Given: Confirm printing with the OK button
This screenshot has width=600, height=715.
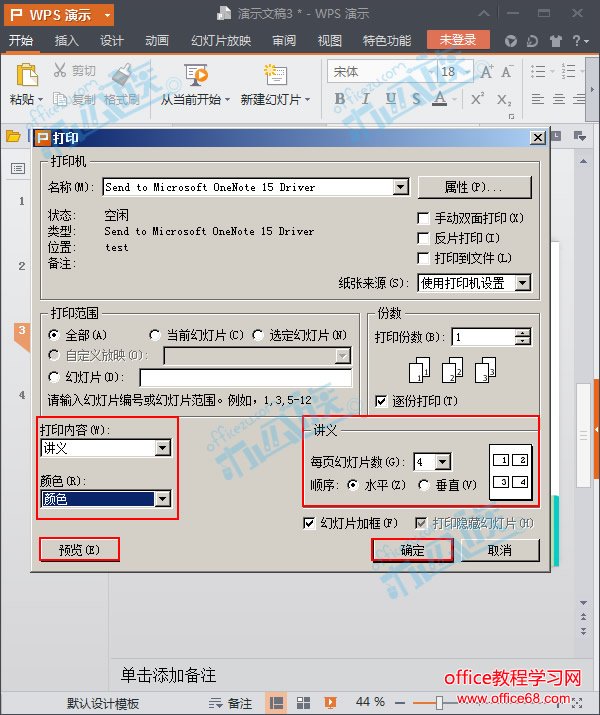Looking at the screenshot, I should pos(413,550).
